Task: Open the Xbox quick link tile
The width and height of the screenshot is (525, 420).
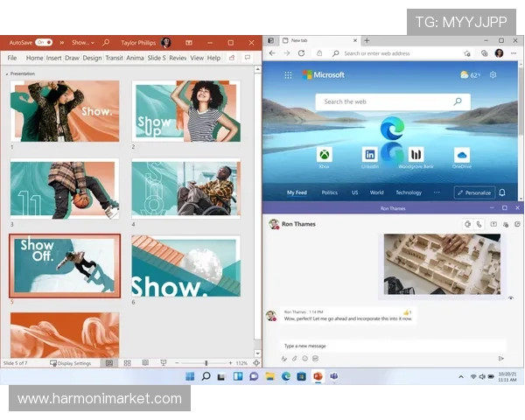Action: coord(324,154)
